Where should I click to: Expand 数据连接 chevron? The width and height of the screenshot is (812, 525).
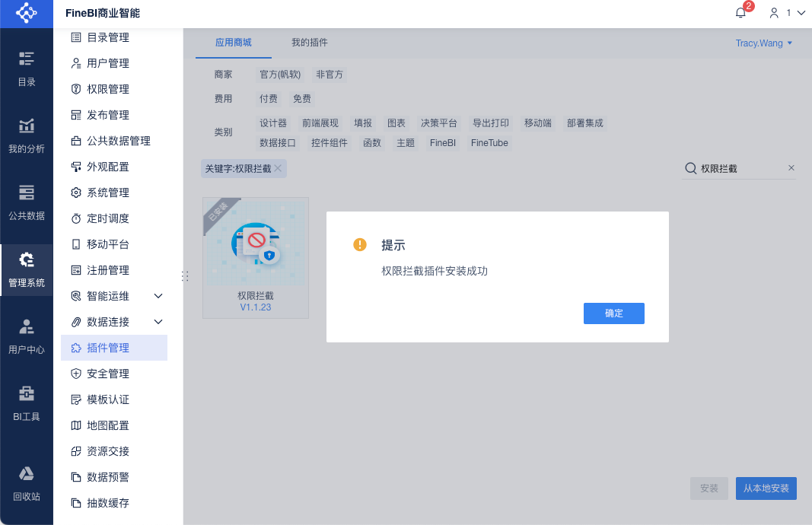click(158, 322)
